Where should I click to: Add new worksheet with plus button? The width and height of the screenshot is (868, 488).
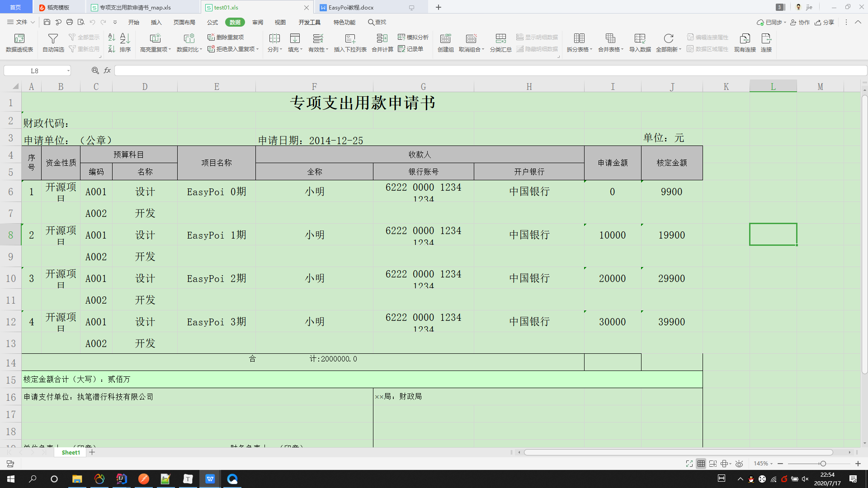coord(92,452)
